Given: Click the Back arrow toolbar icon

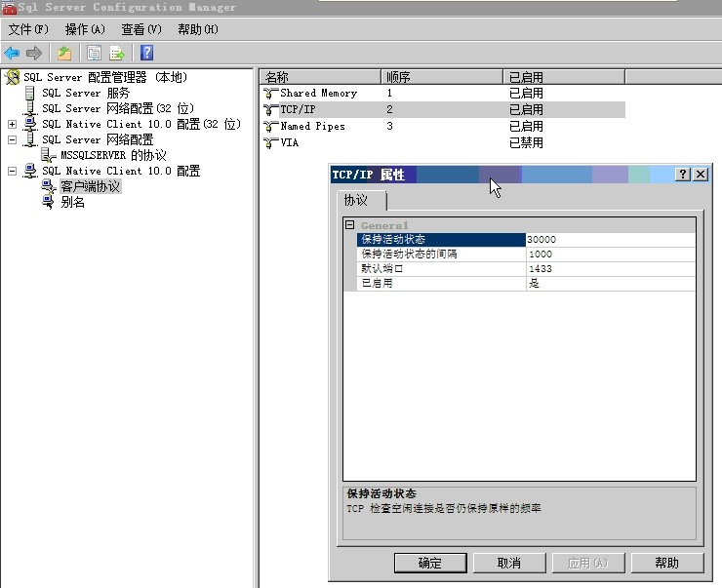Looking at the screenshot, I should (x=12, y=54).
